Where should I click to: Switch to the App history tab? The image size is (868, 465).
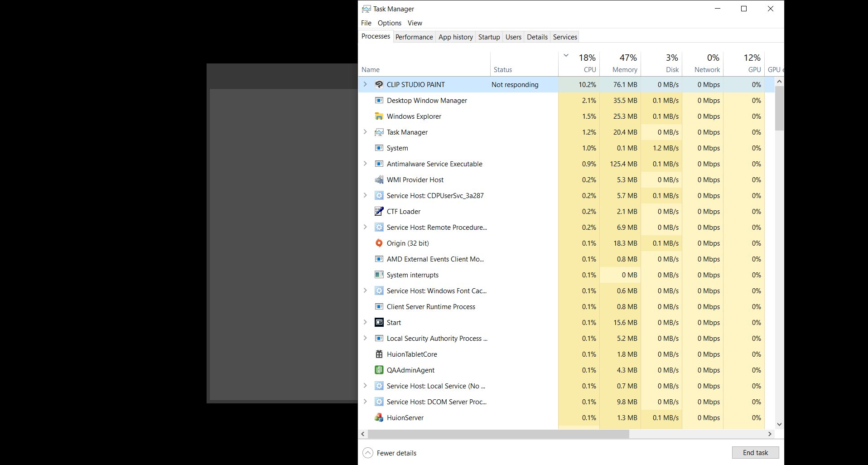coord(455,37)
